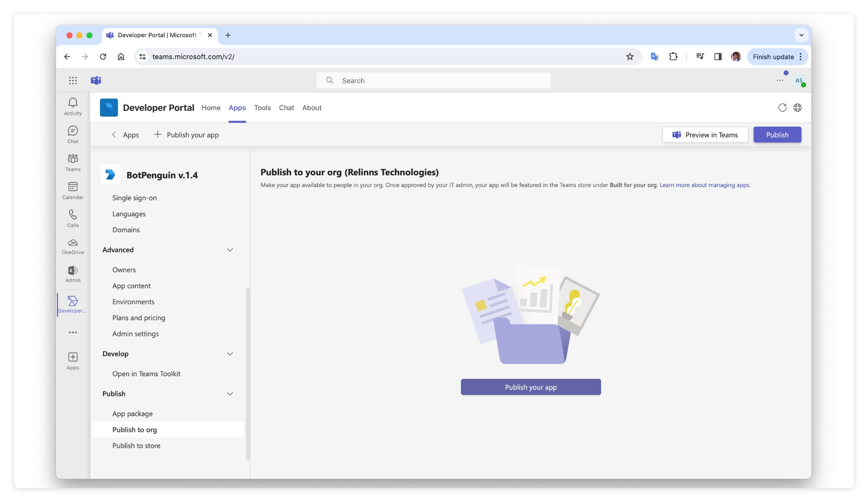Collapse the Publish section chevron
Image resolution: width=868 pixels, height=502 pixels.
(230, 394)
